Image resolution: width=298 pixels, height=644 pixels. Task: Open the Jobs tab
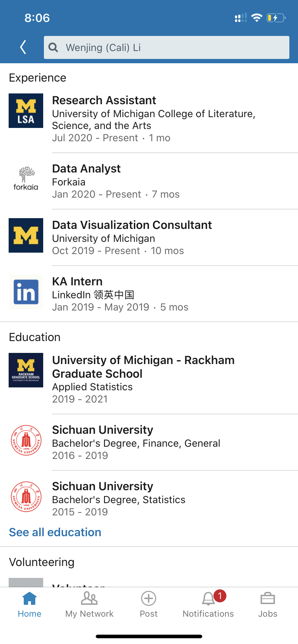coord(268,604)
